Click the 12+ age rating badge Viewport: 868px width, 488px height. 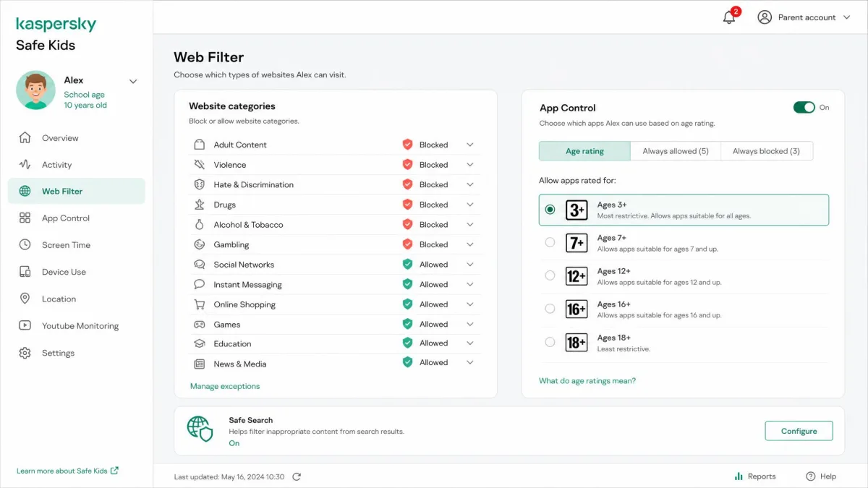coord(576,275)
